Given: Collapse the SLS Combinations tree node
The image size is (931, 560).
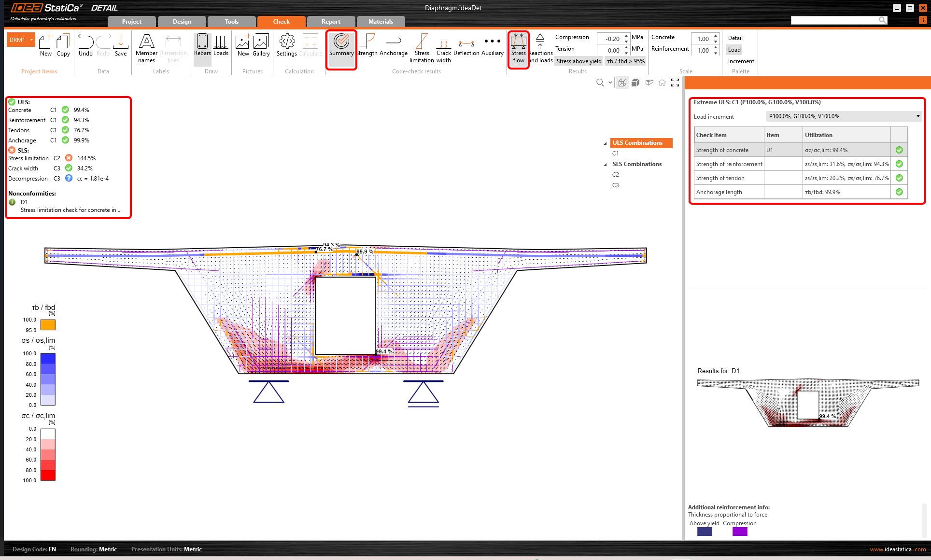Looking at the screenshot, I should click(606, 165).
